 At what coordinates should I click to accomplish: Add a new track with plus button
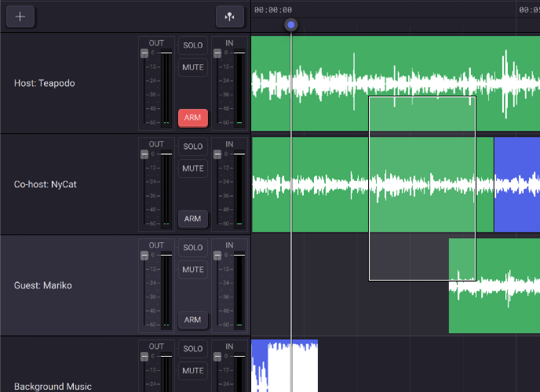tap(20, 16)
